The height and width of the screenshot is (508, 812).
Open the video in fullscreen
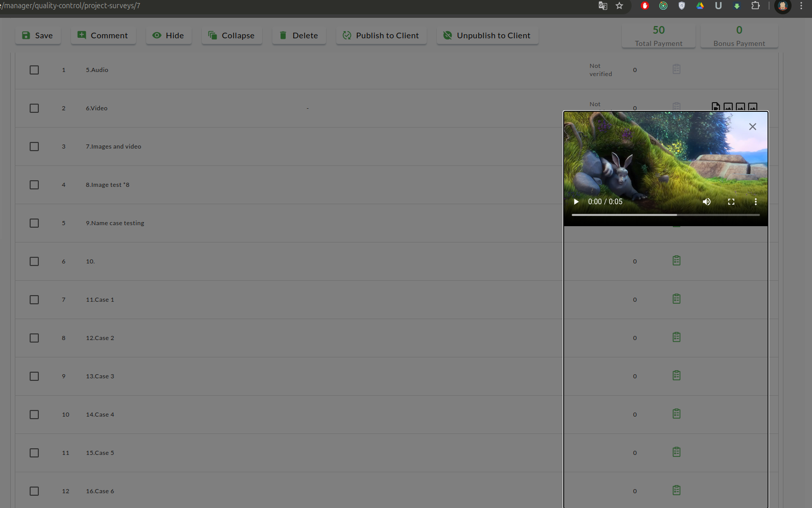[x=731, y=202]
